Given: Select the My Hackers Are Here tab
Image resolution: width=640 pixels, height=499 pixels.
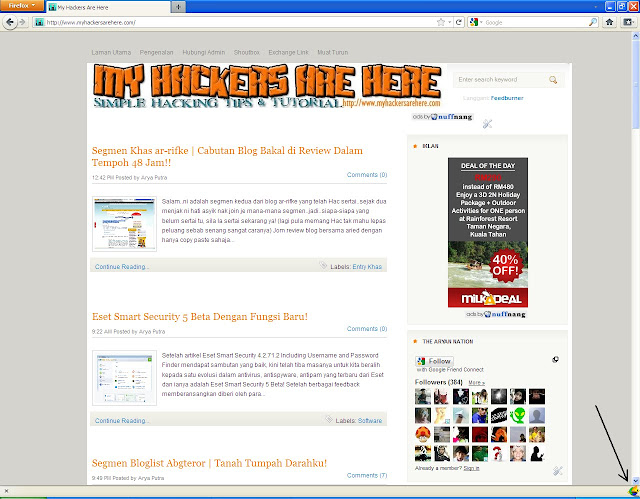Looking at the screenshot, I should [x=108, y=7].
